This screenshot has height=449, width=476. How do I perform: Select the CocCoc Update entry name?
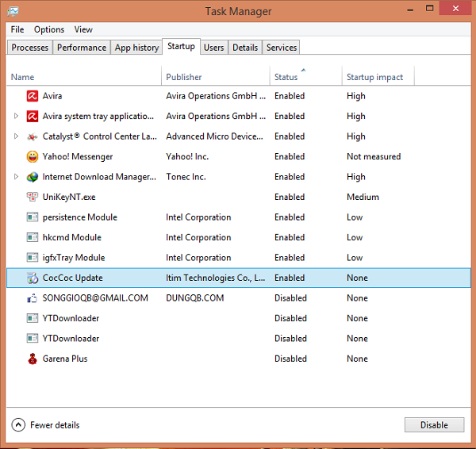[73, 278]
